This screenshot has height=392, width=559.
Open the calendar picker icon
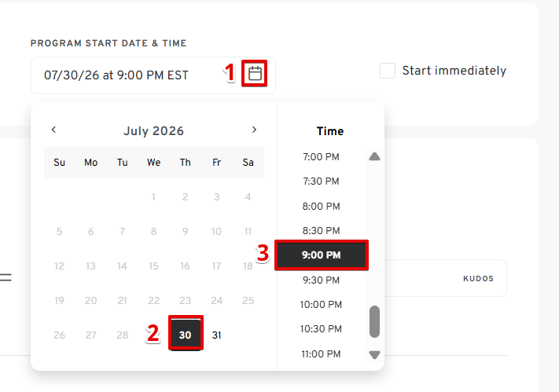point(255,73)
